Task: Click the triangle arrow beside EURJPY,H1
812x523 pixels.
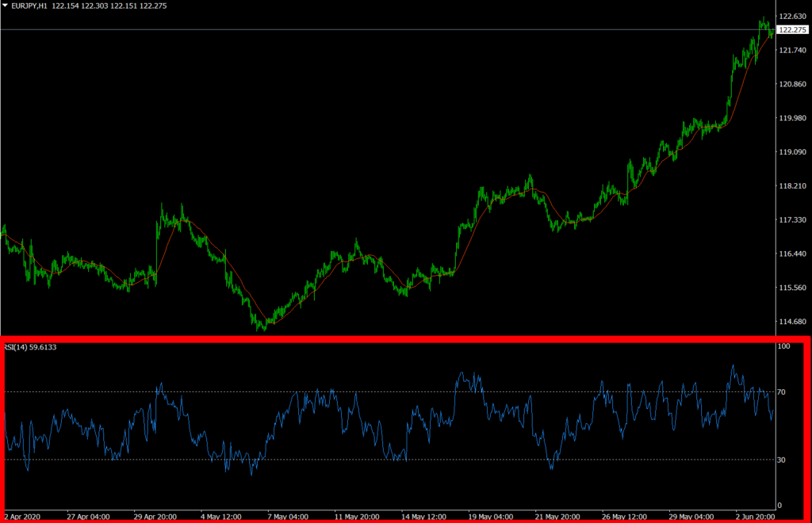Action: (6, 7)
